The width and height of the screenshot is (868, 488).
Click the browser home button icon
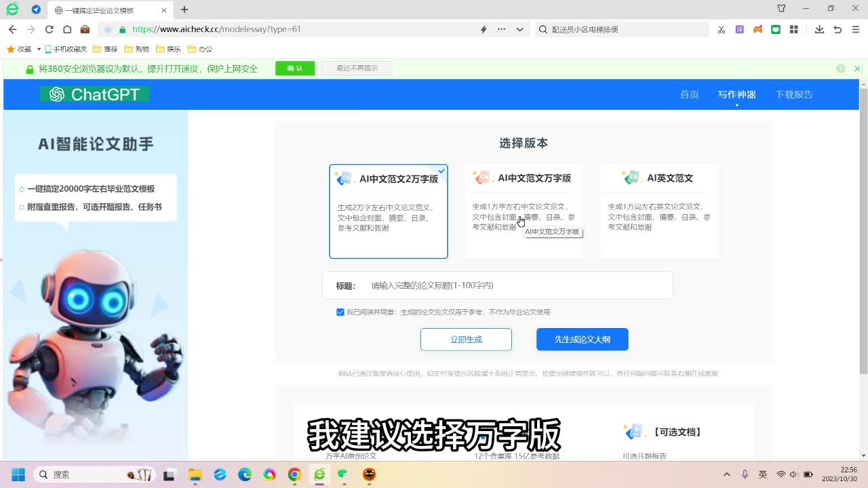coord(67,29)
